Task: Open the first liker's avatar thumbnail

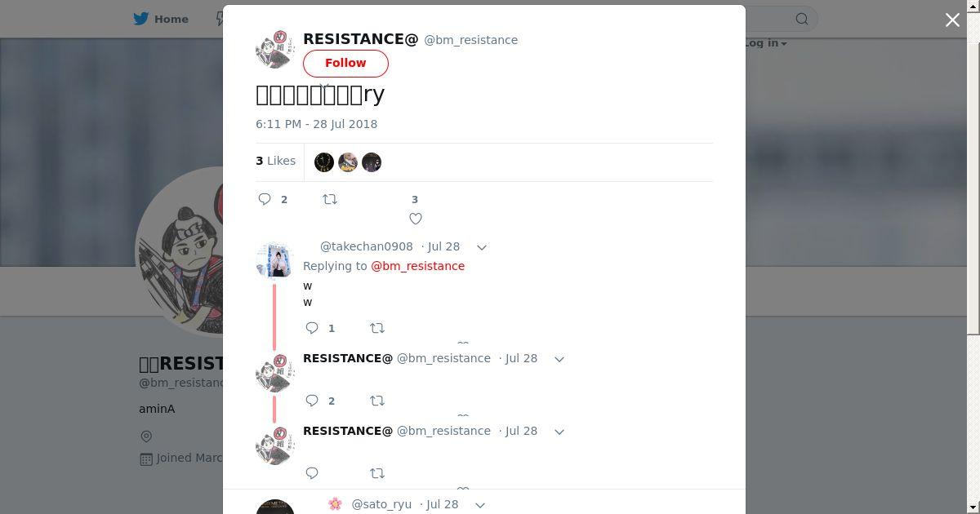Action: [324, 162]
